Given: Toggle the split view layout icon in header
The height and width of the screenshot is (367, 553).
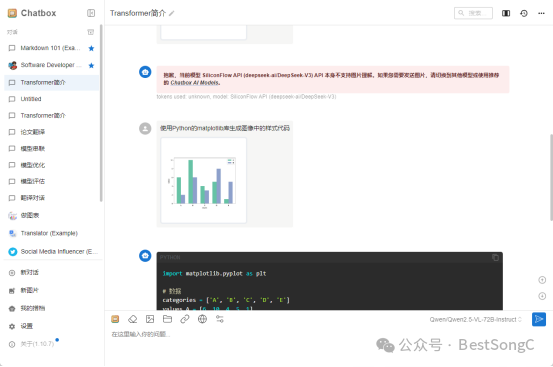Looking at the screenshot, I should (x=506, y=13).
